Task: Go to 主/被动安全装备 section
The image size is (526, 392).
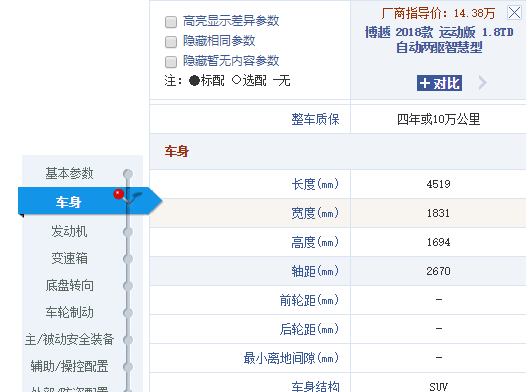Action: [69, 339]
